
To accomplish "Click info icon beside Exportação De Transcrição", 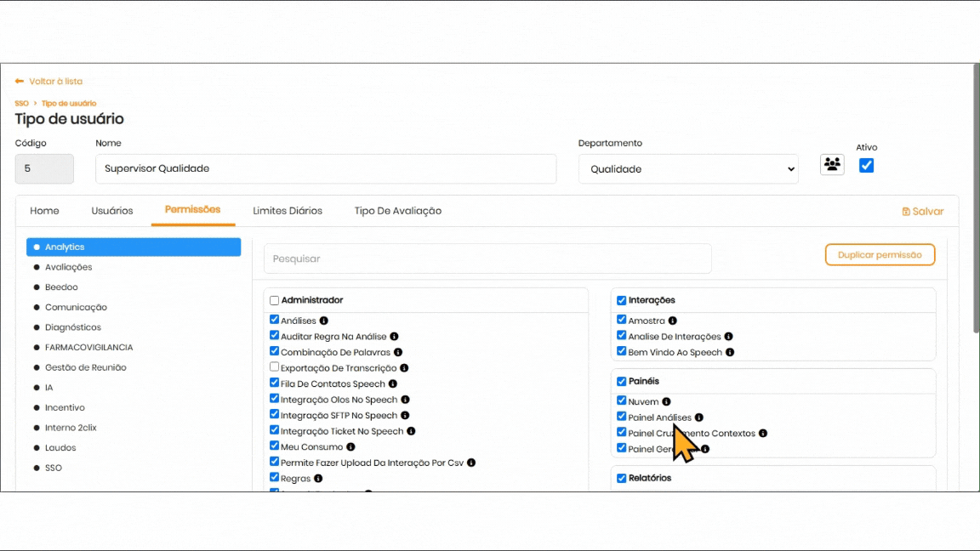I will pyautogui.click(x=404, y=368).
